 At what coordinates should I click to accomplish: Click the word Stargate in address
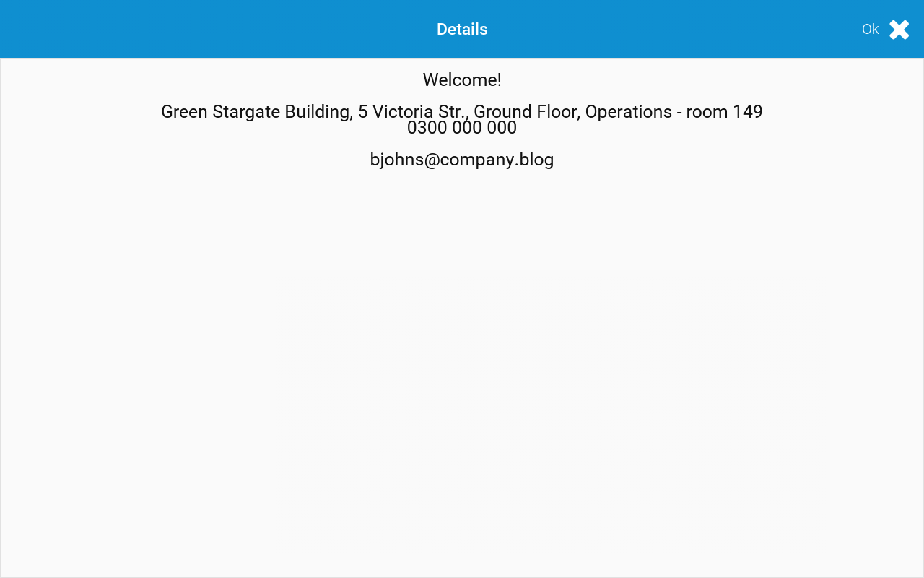click(x=246, y=112)
